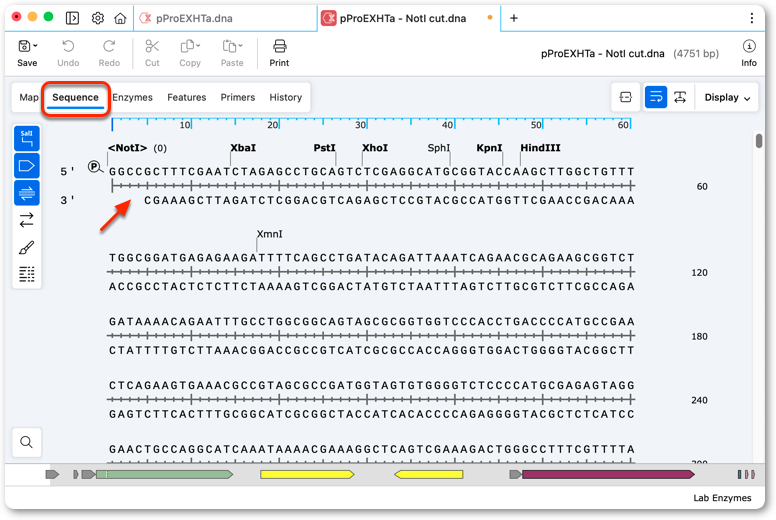Screen dimensions: 776x520
Task: Open the History tab
Action: (x=286, y=97)
